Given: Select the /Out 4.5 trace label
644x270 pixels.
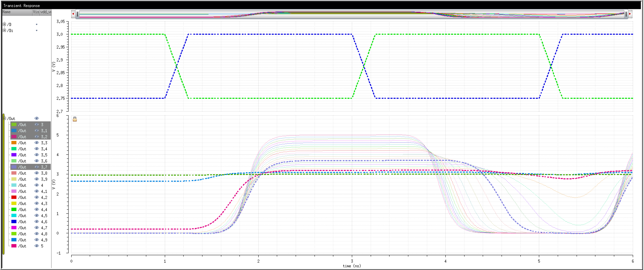Looking at the screenshot, I should 22,215.
